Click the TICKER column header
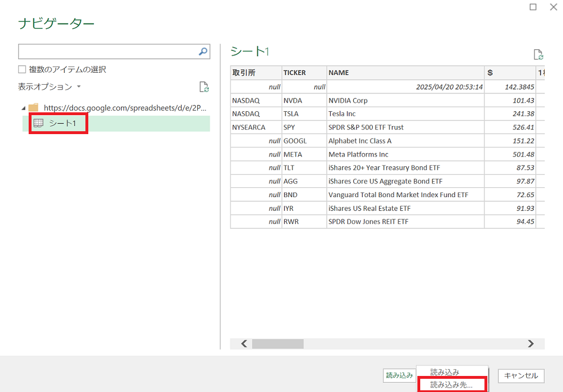Screen dimensions: 563x392 pos(304,73)
